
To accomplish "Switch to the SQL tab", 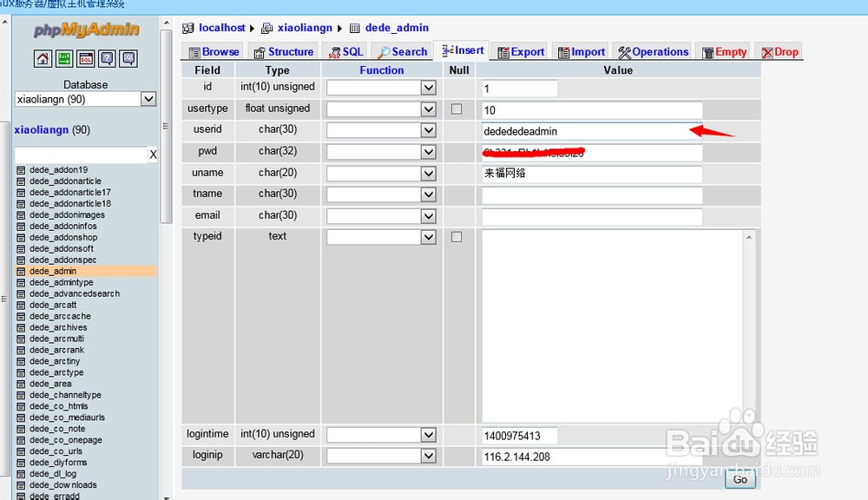I will [x=345, y=52].
